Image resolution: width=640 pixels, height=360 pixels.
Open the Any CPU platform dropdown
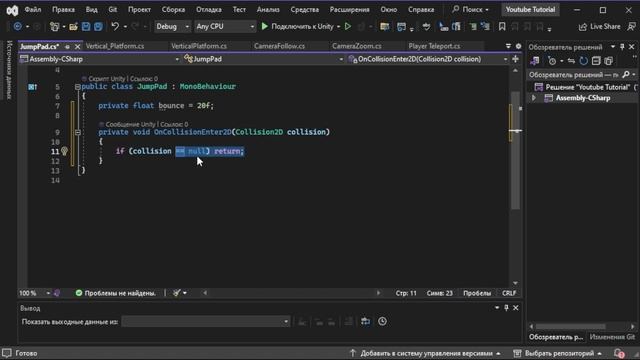pyautogui.click(x=225, y=27)
